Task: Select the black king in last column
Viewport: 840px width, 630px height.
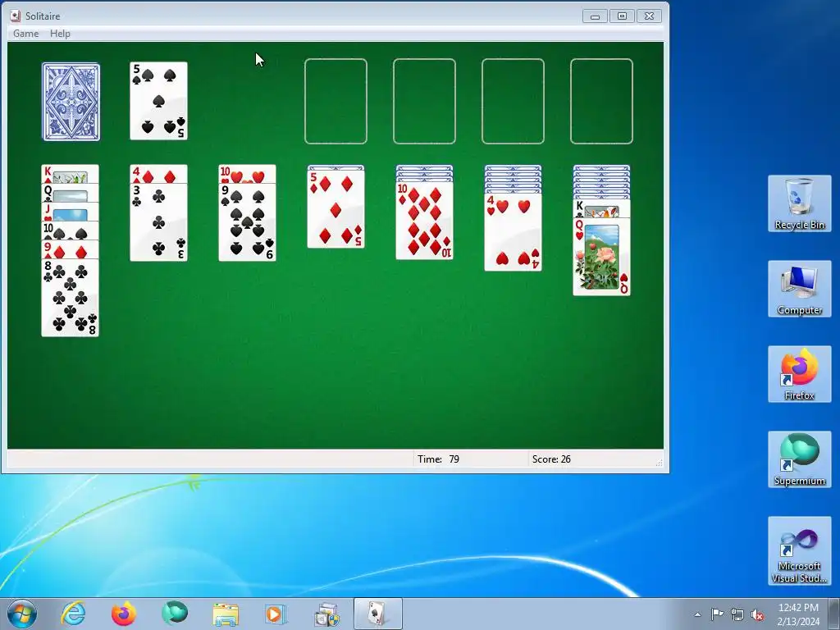Action: click(601, 208)
